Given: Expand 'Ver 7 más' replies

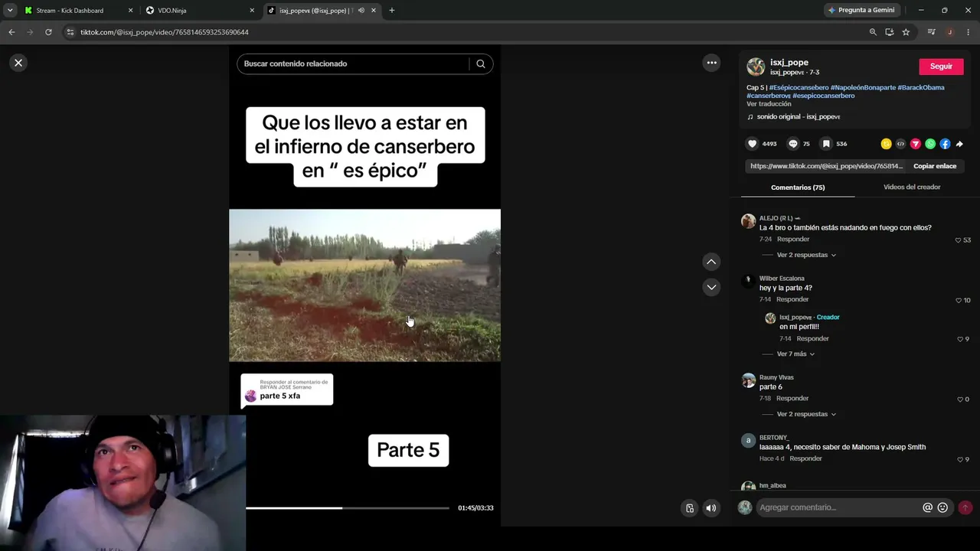Looking at the screenshot, I should [x=795, y=354].
